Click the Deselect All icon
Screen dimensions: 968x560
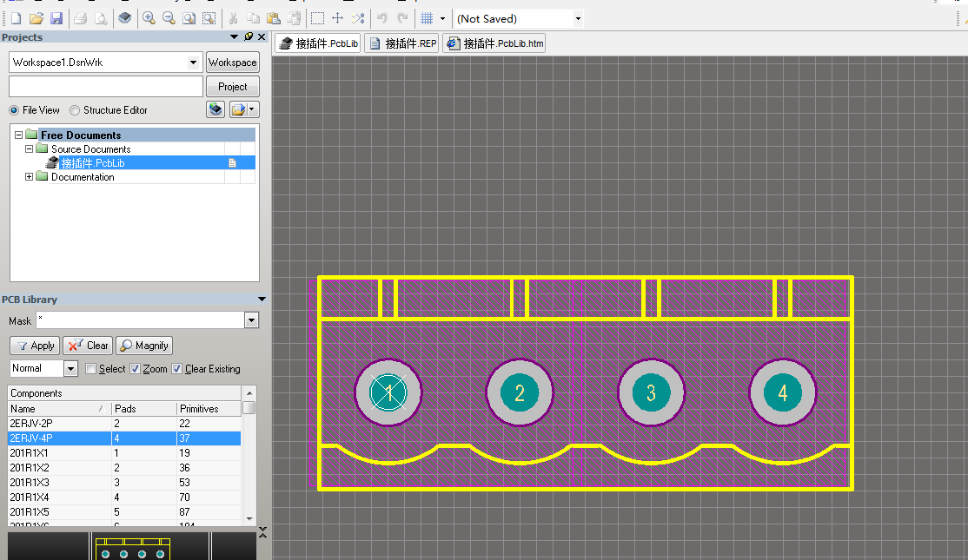[358, 18]
